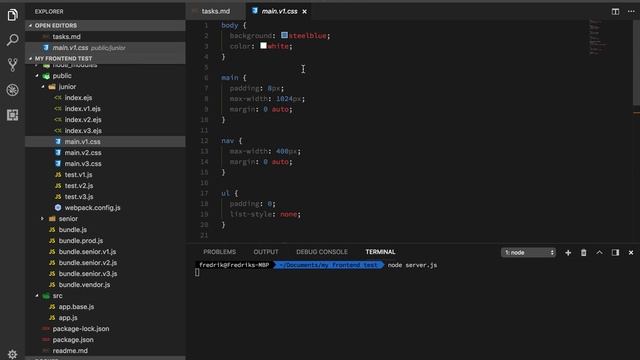Open the Extensions view icon

tap(12, 115)
